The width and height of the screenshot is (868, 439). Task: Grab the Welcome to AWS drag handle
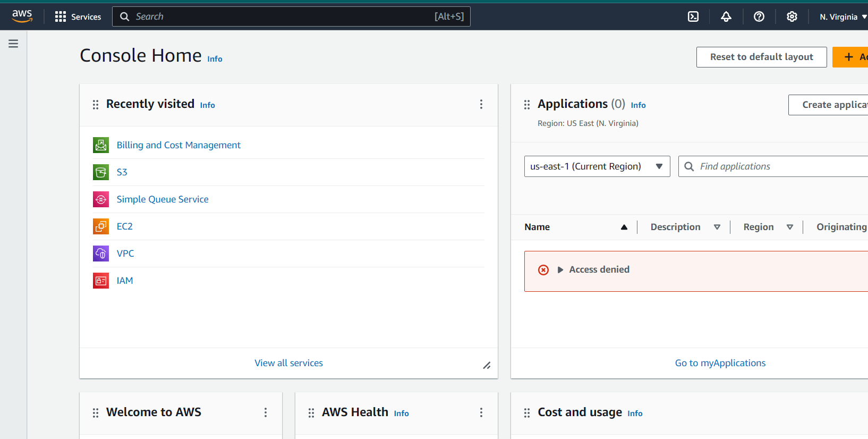coord(96,413)
